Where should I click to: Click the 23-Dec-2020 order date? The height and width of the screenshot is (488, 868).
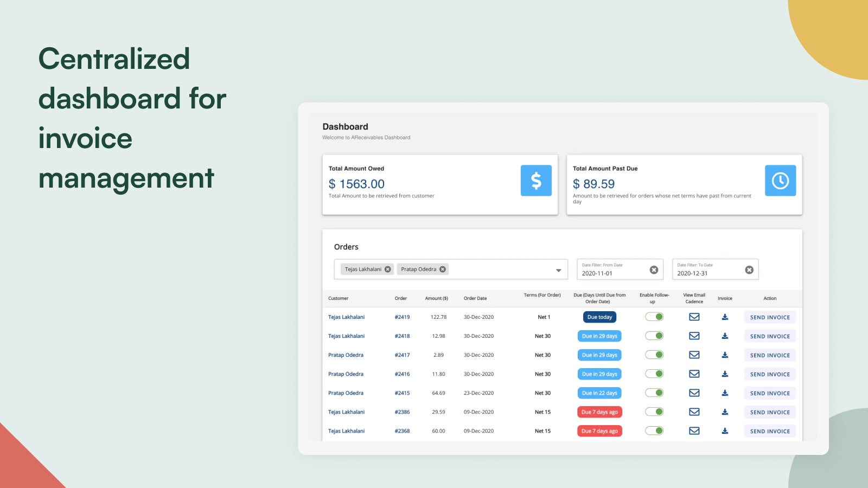point(478,393)
